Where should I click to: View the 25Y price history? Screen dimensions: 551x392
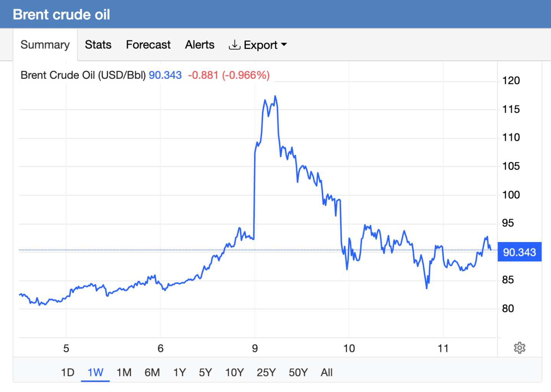point(266,372)
